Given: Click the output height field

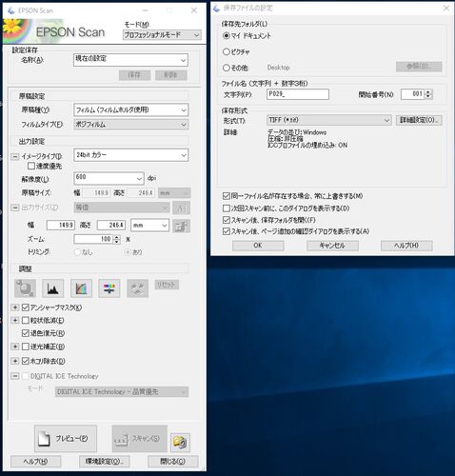Looking at the screenshot, I should (111, 226).
